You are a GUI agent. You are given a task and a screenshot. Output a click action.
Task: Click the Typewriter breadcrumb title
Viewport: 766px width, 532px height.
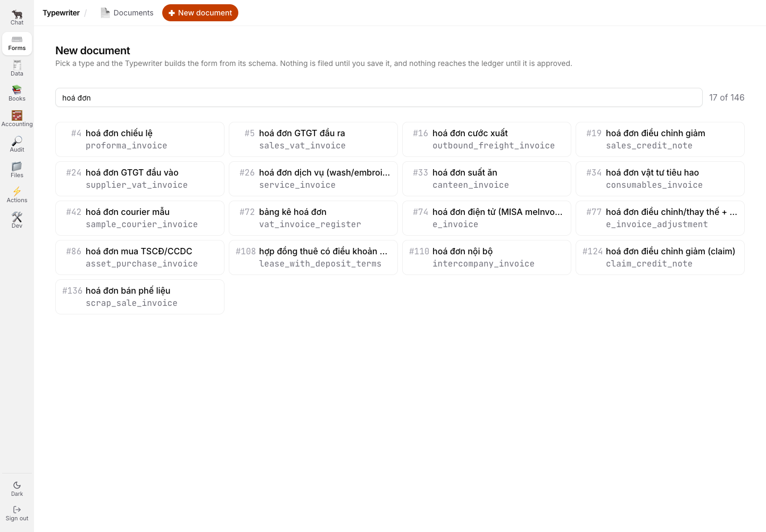(61, 13)
